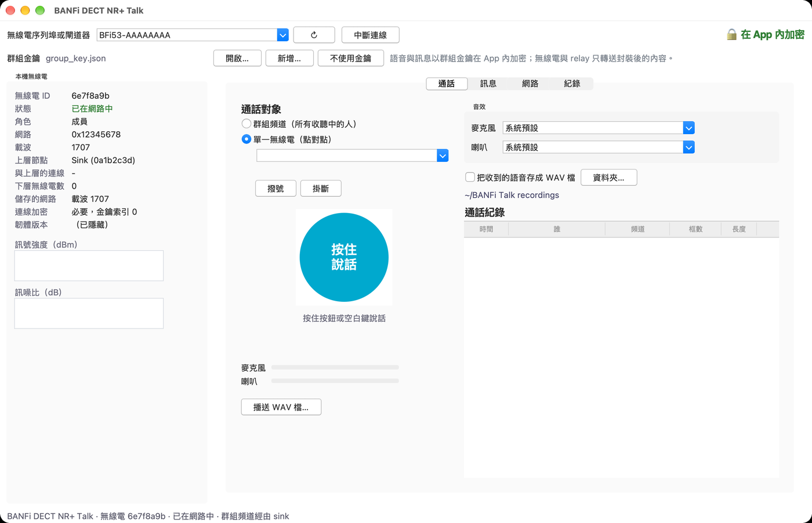
Task: Click the ~/BANFi Talk recordings path text
Action: click(x=512, y=195)
